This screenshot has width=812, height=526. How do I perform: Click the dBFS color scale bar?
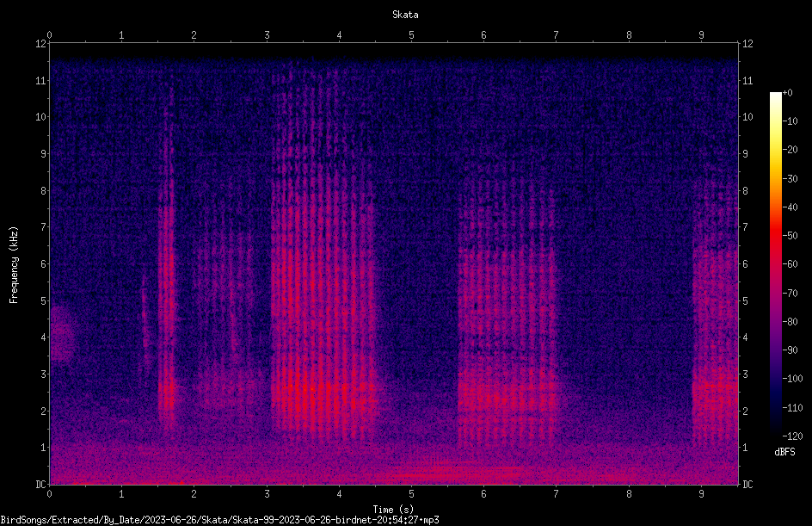tap(775, 263)
